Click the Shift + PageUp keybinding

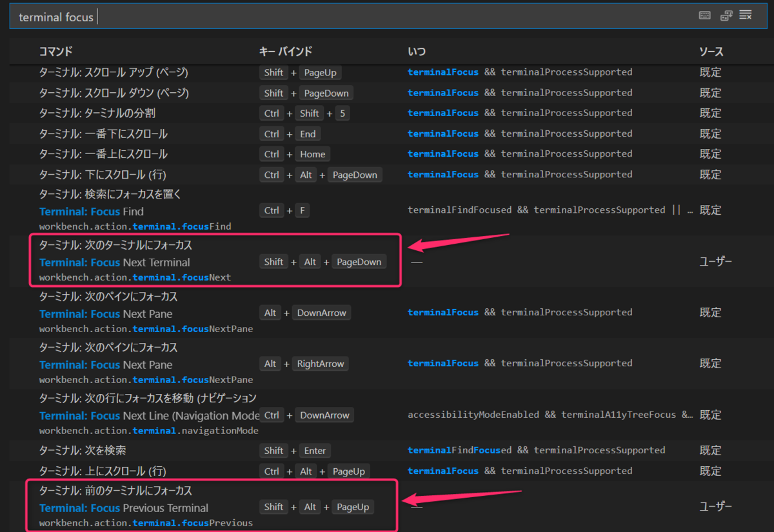pyautogui.click(x=301, y=72)
